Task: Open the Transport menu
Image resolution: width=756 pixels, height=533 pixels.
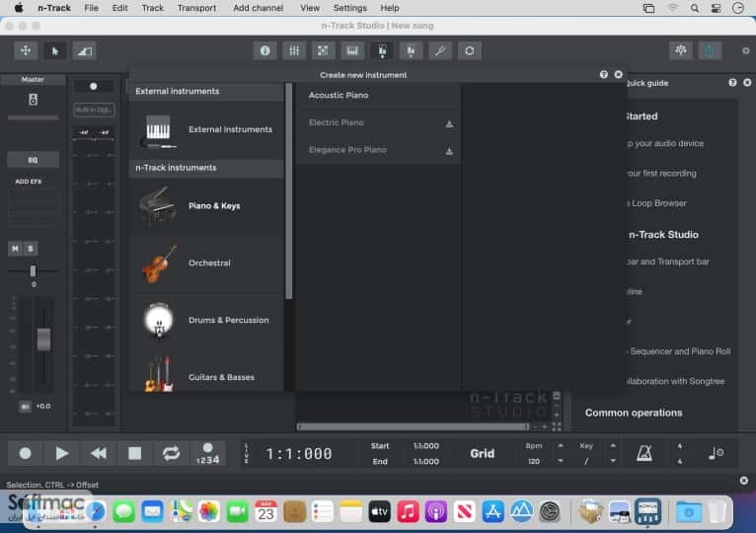Action: pos(196,8)
